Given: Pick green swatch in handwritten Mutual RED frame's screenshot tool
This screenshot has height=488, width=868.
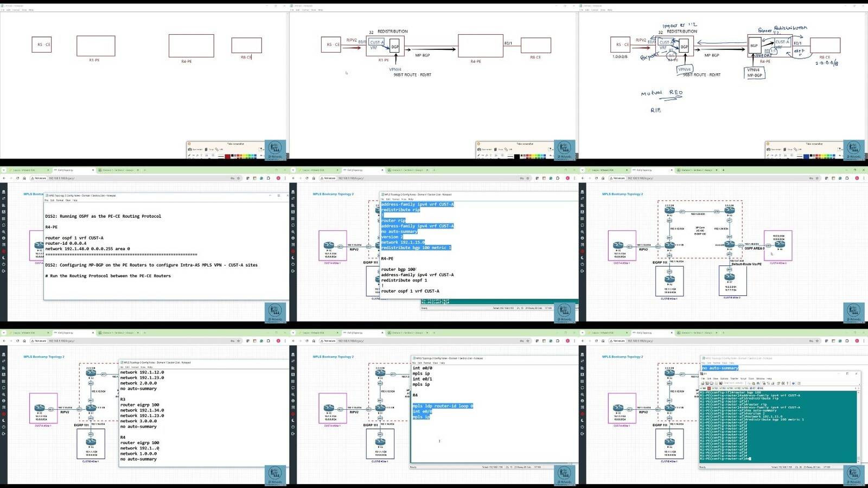Looking at the screenshot, I should (828, 155).
